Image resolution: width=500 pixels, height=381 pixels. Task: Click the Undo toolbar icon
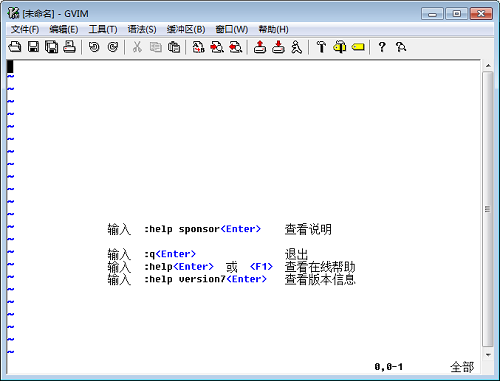click(94, 47)
